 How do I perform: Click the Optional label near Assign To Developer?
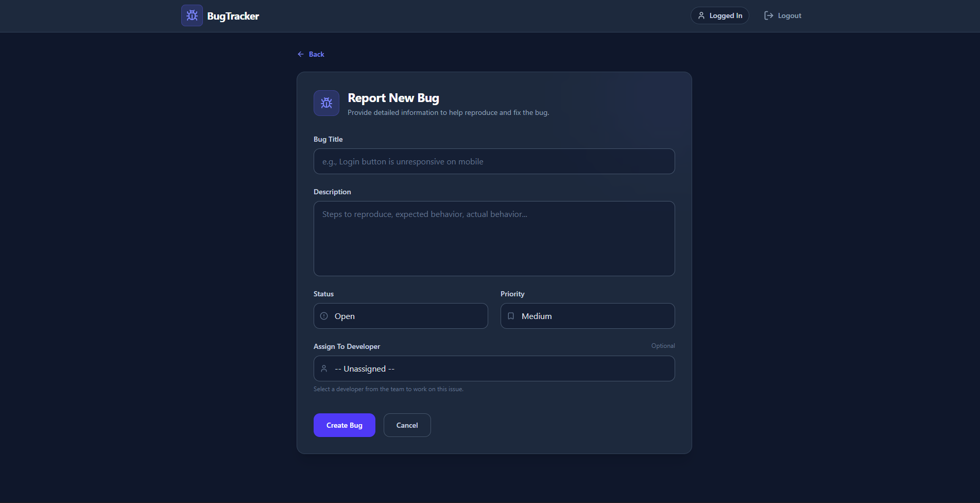click(663, 345)
